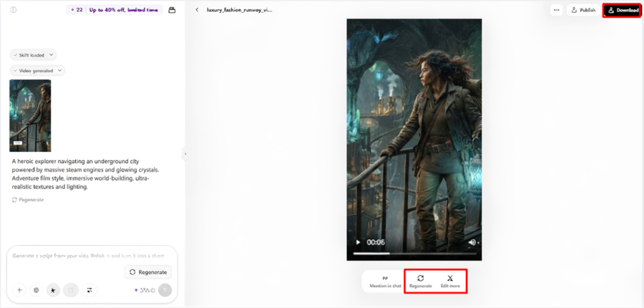Open the generated video thumbnail in chat
644x308 pixels.
(x=30, y=116)
